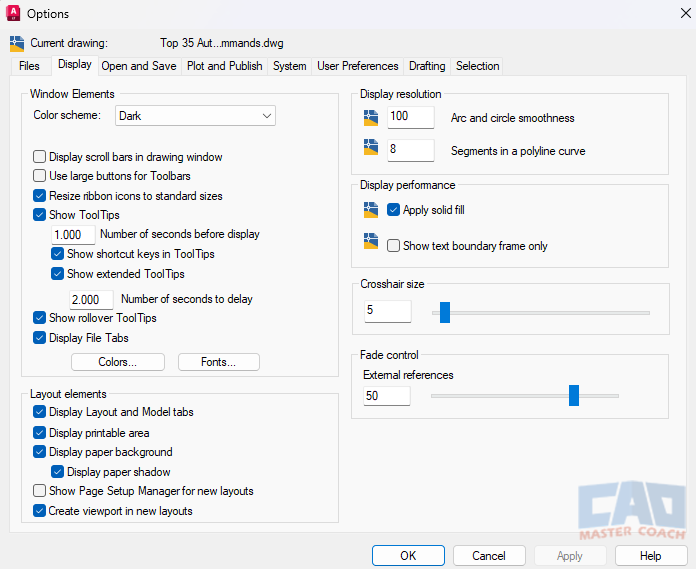The image size is (696, 569).
Task: Click the Crosshair size slider handle
Action: coord(445,312)
